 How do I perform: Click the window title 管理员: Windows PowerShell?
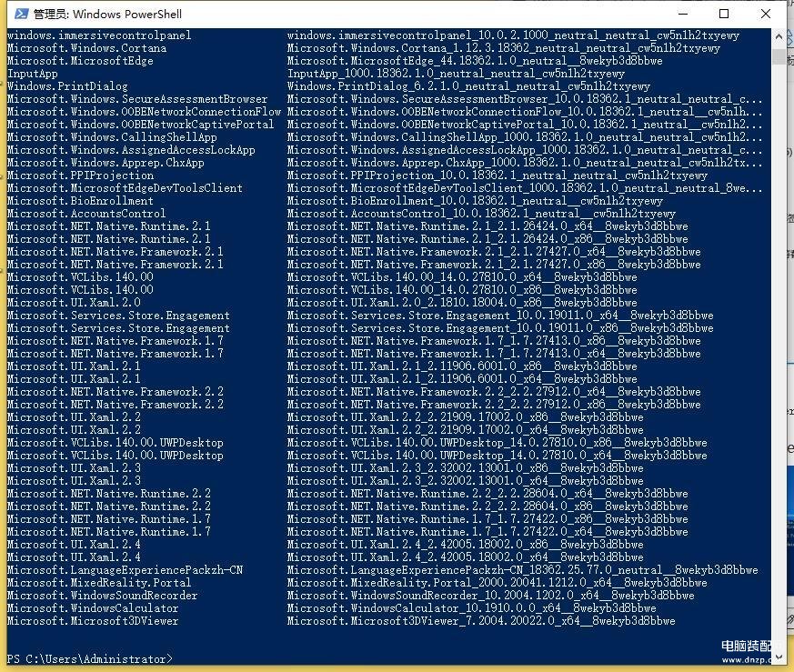pyautogui.click(x=107, y=15)
